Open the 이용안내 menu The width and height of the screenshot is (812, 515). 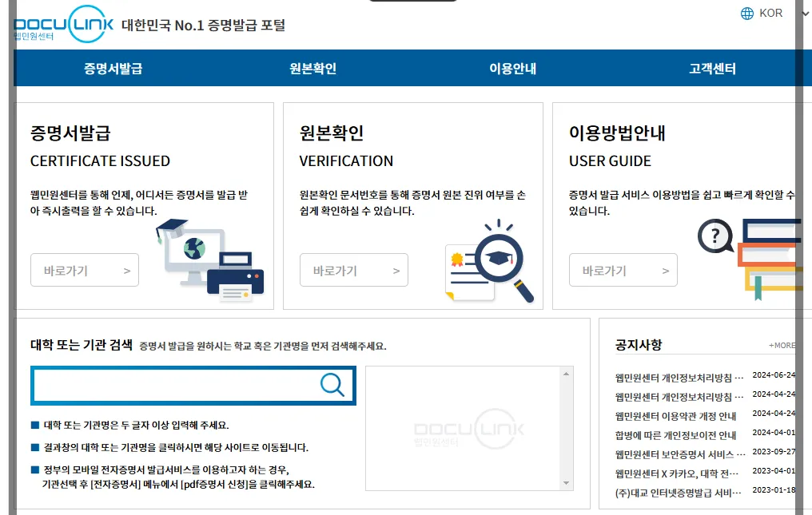511,68
